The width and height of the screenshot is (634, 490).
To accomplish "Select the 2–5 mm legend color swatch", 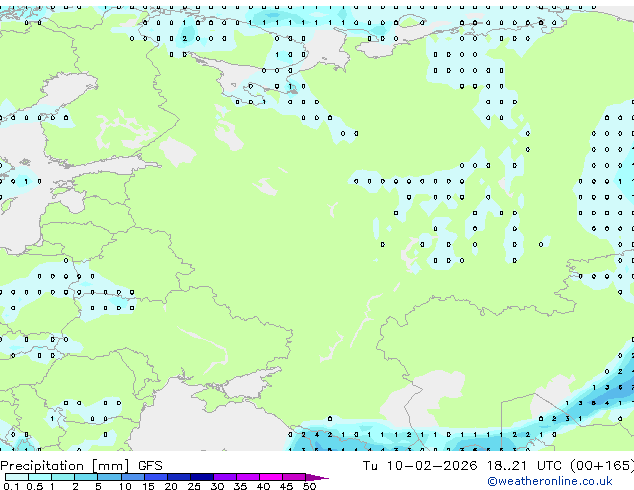I will click(x=86, y=477).
